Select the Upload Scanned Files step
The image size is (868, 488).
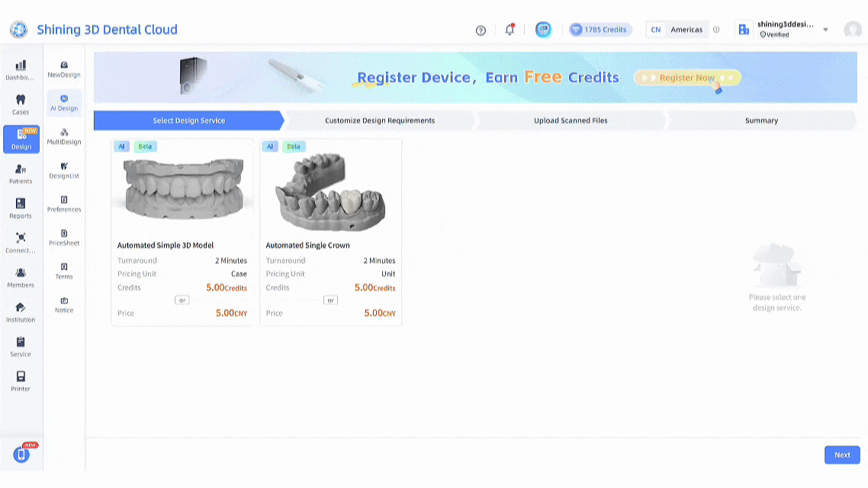coord(571,120)
